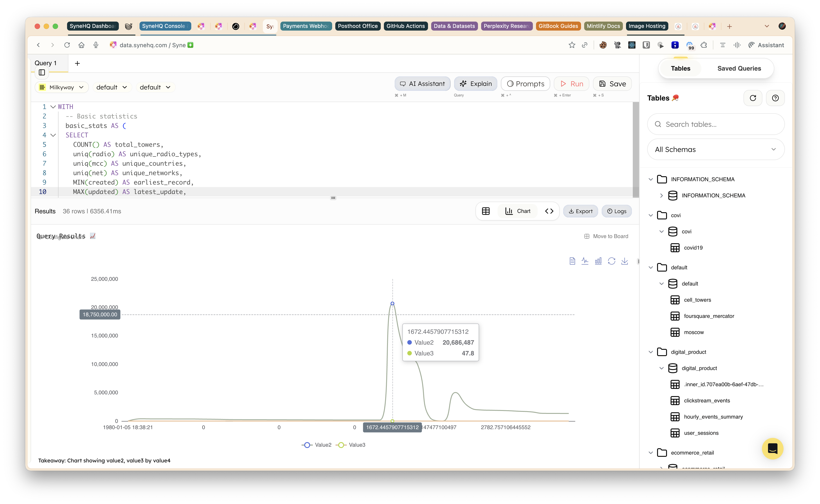Open the Milkyway connection dropdown
Image resolution: width=820 pixels, height=504 pixels.
61,87
